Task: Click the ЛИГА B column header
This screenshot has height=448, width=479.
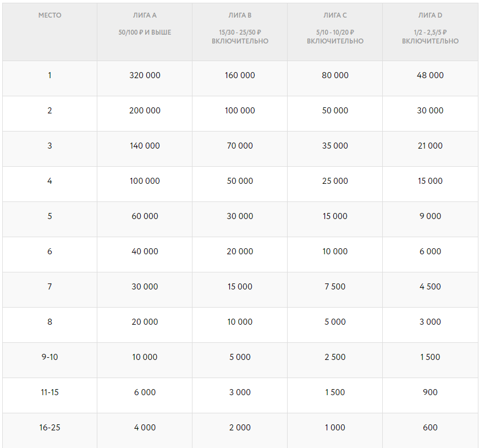Action: 240,15
